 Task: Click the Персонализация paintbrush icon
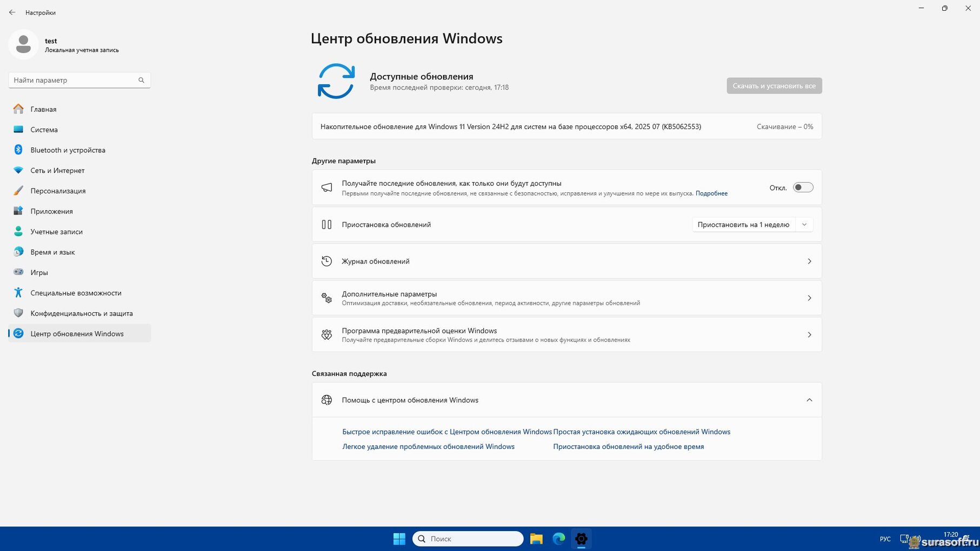point(18,191)
